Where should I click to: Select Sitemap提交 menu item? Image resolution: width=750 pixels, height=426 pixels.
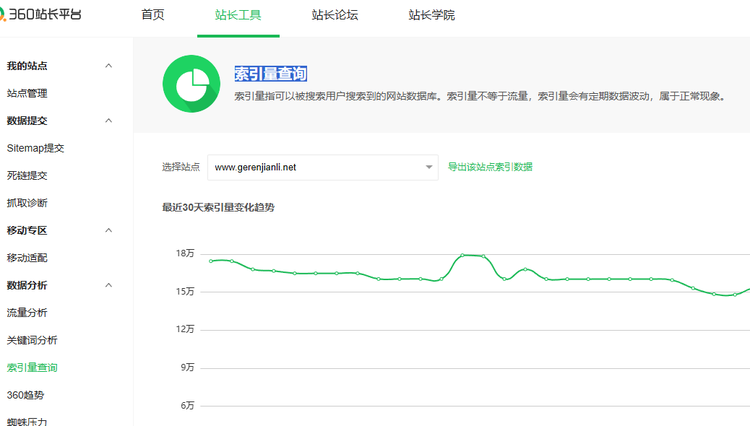[x=35, y=148]
